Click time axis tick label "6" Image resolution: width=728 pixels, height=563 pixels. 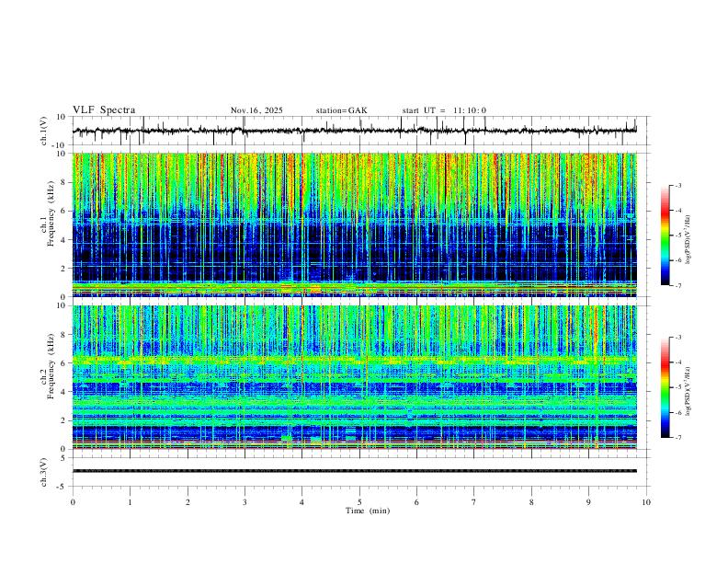tap(417, 502)
